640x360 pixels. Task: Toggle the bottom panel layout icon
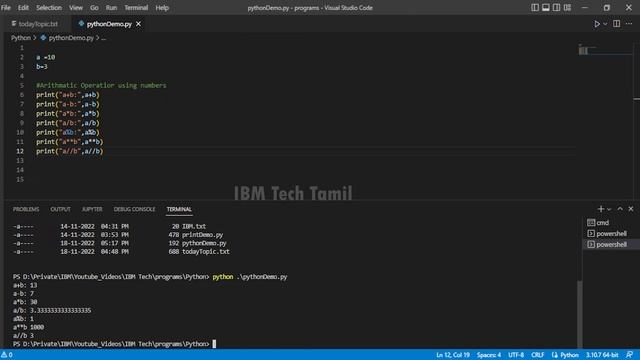click(x=546, y=8)
